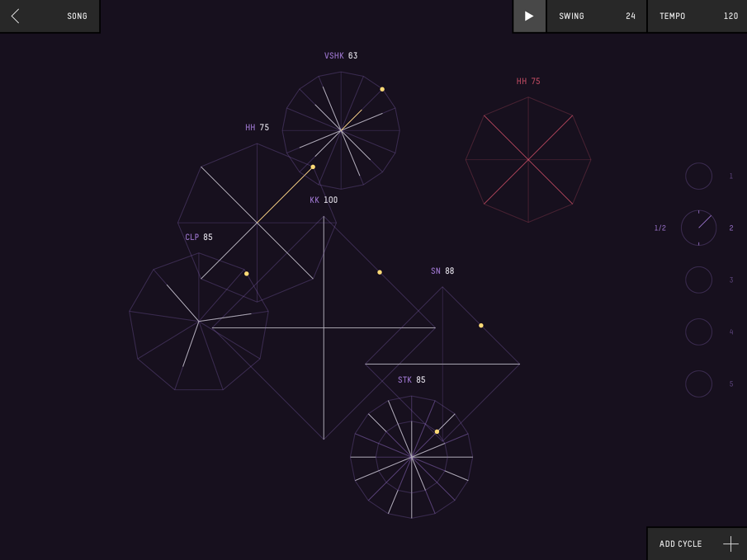
Task: Click the Add Cycle button
Action: coord(697,544)
